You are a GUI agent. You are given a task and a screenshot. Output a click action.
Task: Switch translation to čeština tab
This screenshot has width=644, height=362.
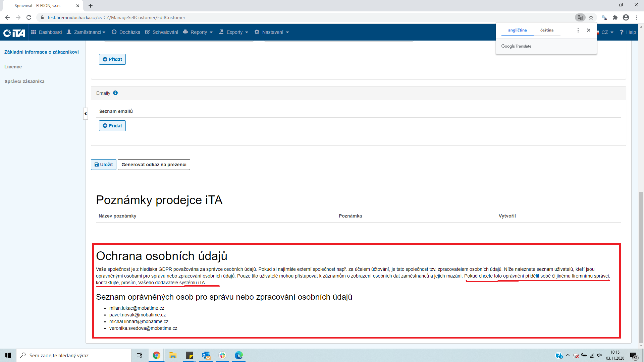[547, 30]
